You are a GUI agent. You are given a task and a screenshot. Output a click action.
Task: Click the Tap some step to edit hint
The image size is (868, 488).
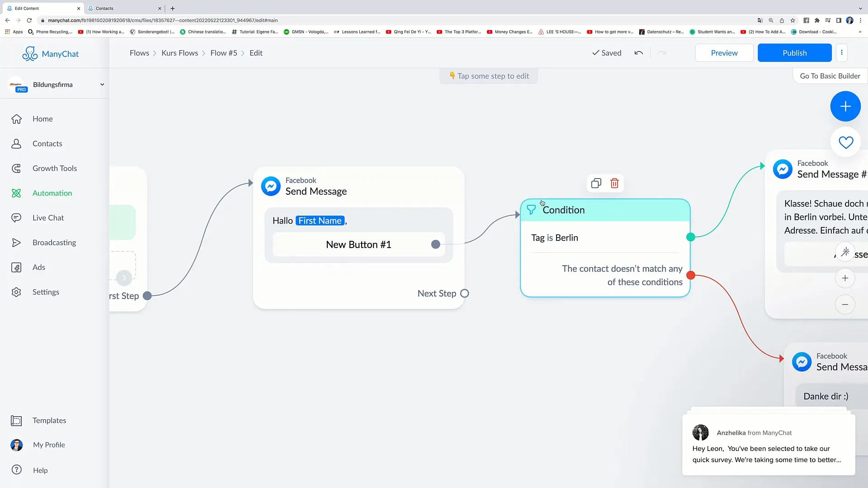[x=489, y=76]
